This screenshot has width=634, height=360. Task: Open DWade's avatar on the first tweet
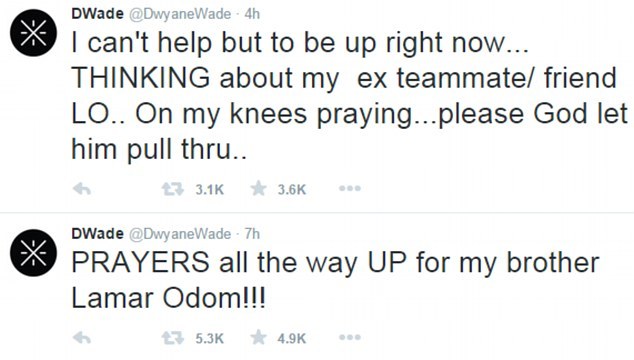(34, 32)
